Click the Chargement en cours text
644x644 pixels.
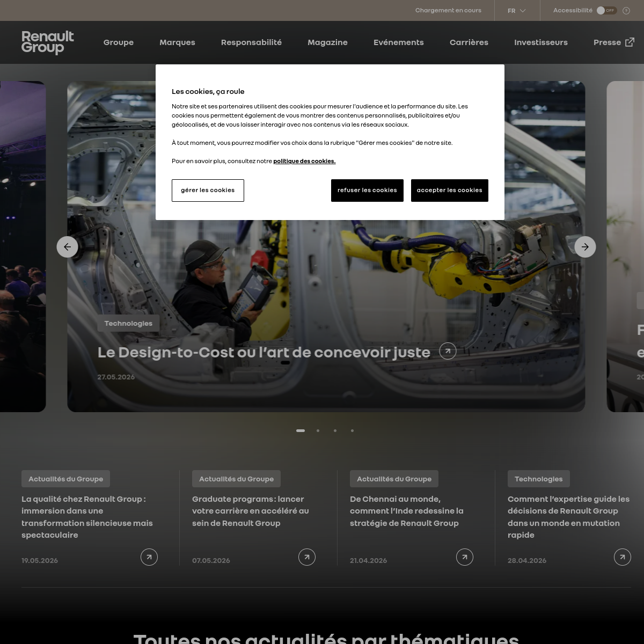click(448, 10)
